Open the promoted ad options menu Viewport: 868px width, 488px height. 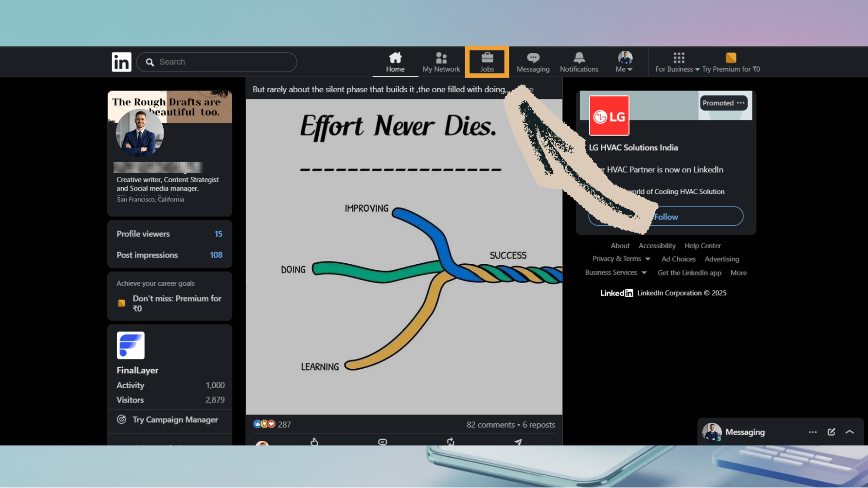[741, 103]
